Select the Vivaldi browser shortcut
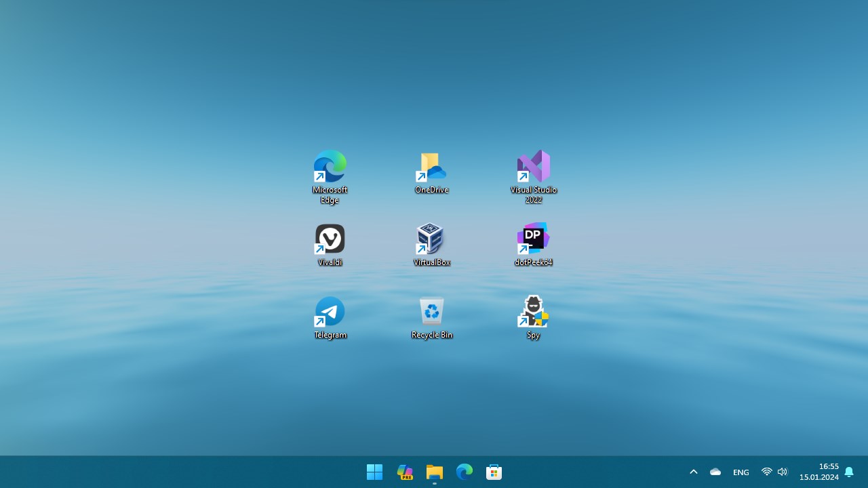868x488 pixels. tap(330, 244)
